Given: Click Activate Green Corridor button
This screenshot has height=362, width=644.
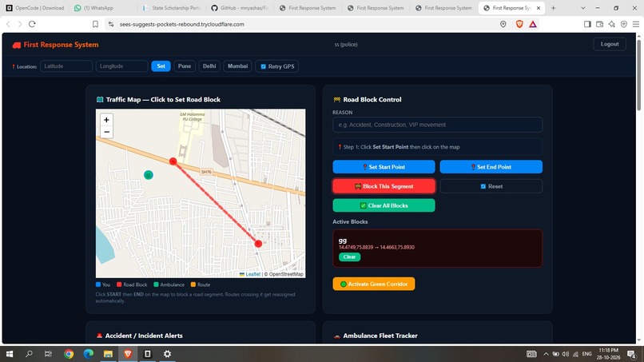Looking at the screenshot, I should pyautogui.click(x=374, y=284).
